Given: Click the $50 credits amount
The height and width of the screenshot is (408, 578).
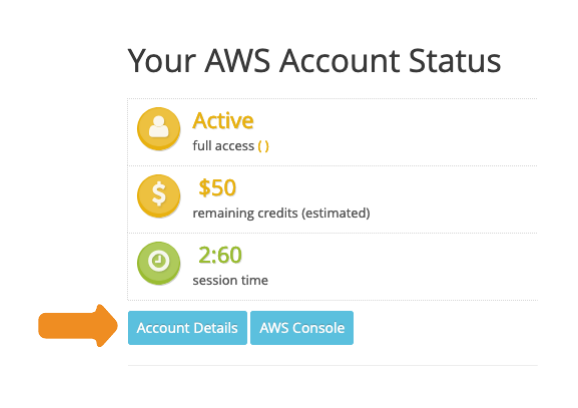Looking at the screenshot, I should click(x=217, y=188).
